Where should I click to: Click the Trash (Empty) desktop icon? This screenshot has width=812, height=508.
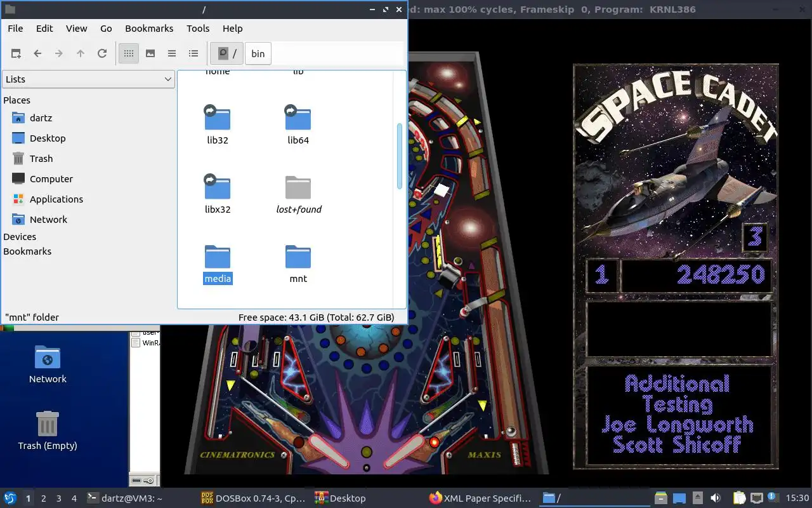pos(48,424)
